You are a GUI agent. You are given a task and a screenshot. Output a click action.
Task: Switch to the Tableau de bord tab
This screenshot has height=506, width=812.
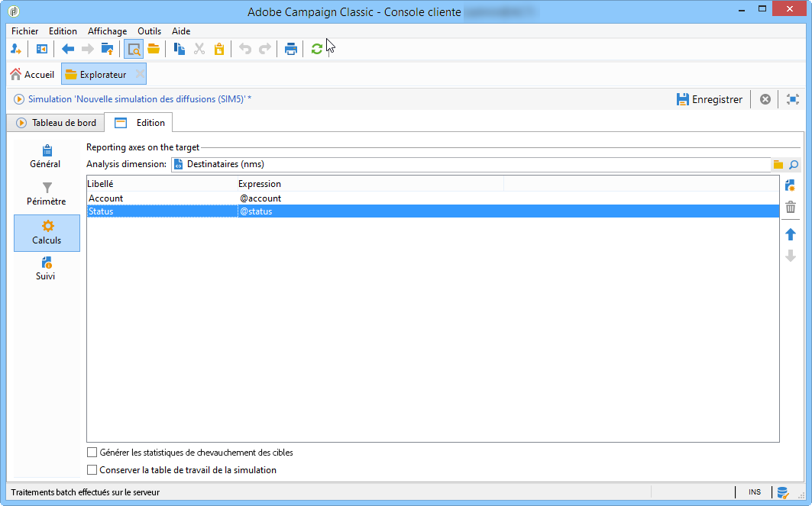pyautogui.click(x=56, y=123)
